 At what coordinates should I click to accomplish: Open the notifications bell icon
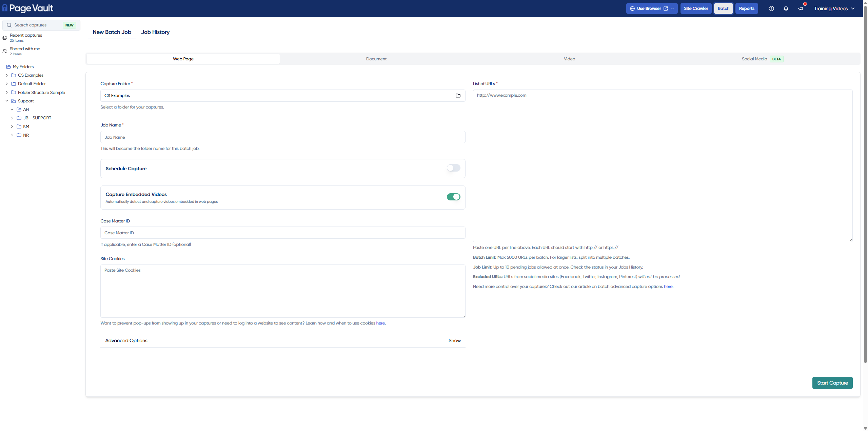click(786, 8)
